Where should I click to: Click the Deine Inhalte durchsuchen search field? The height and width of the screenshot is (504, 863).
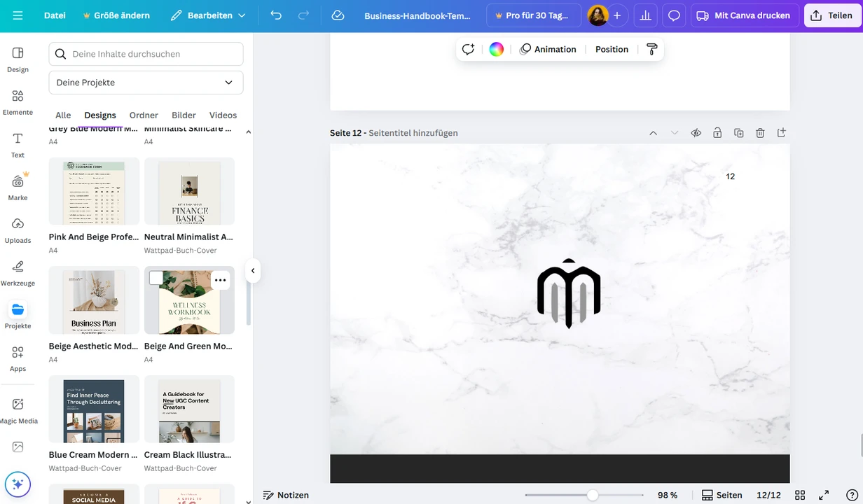146,54
